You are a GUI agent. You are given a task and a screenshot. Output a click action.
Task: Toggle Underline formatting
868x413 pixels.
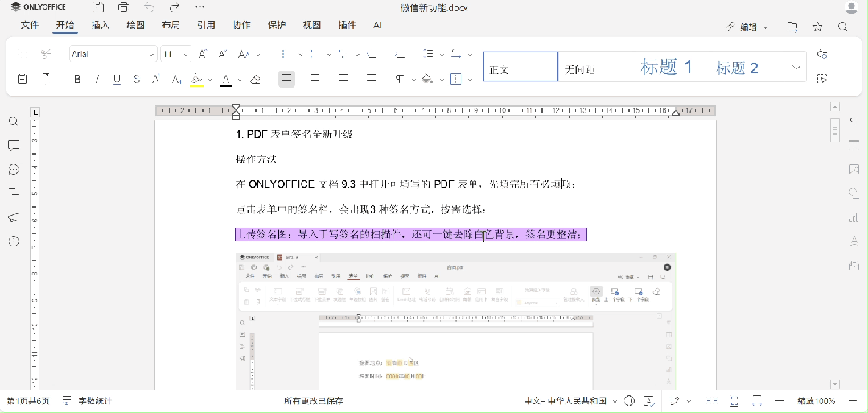[117, 79]
